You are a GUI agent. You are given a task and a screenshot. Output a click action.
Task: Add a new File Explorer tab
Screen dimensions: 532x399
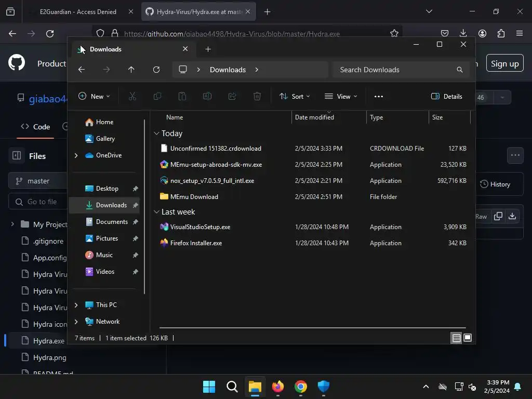pyautogui.click(x=208, y=49)
